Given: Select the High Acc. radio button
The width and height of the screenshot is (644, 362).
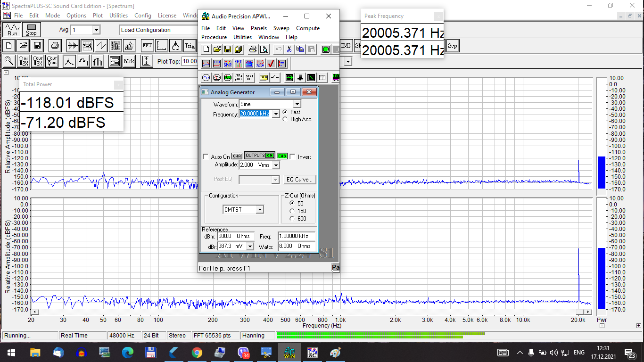Looking at the screenshot, I should pos(285,120).
